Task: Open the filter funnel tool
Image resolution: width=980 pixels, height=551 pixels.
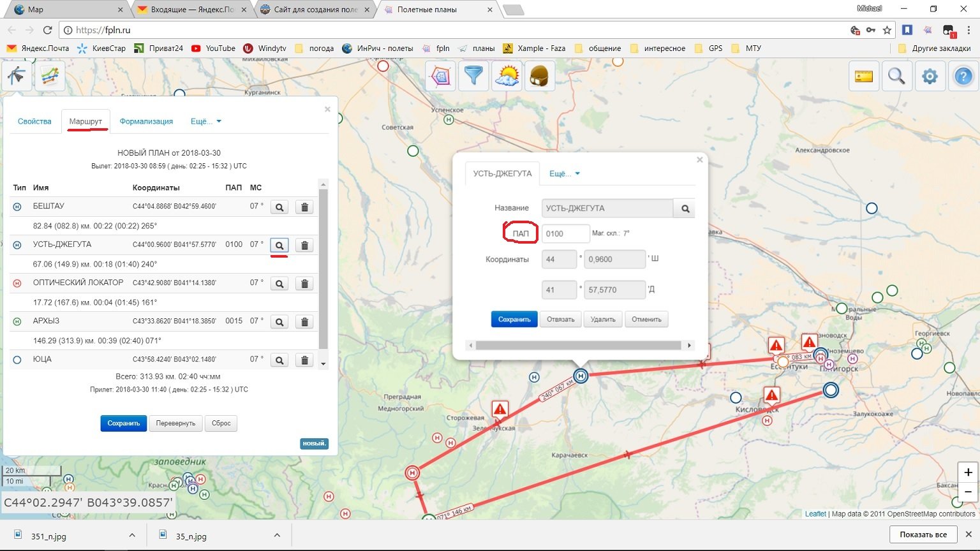Action: [x=473, y=77]
